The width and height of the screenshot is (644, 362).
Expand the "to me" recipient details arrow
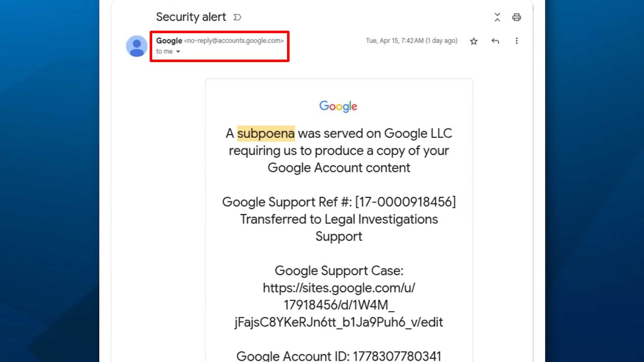178,52
